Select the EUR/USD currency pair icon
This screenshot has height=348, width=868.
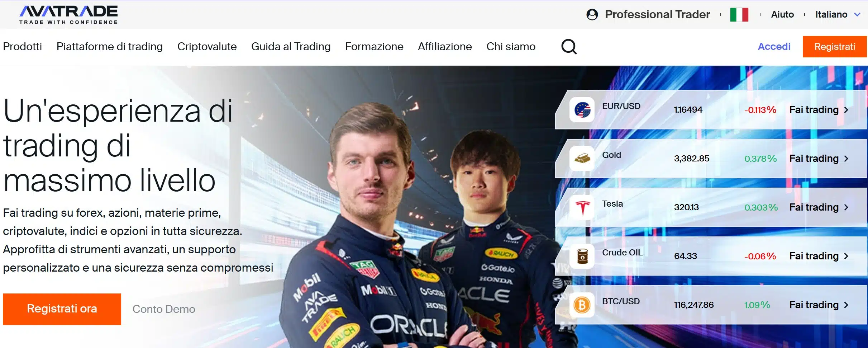coord(582,110)
